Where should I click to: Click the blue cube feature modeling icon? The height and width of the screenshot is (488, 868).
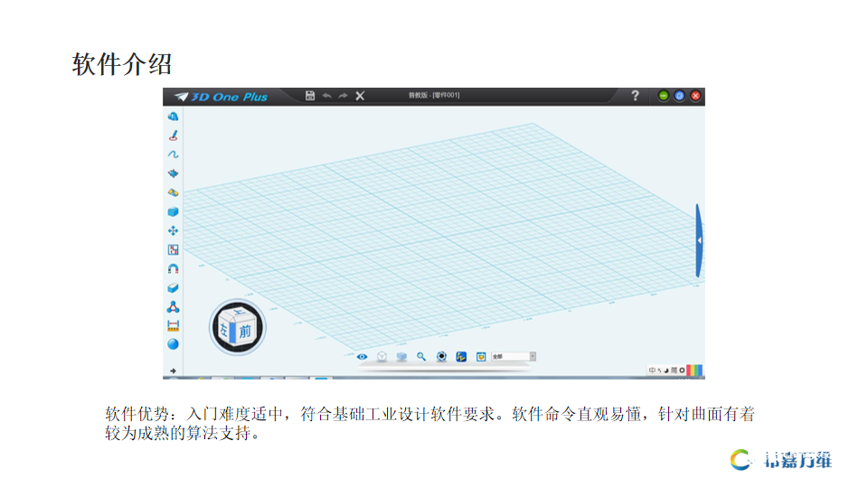(x=173, y=211)
